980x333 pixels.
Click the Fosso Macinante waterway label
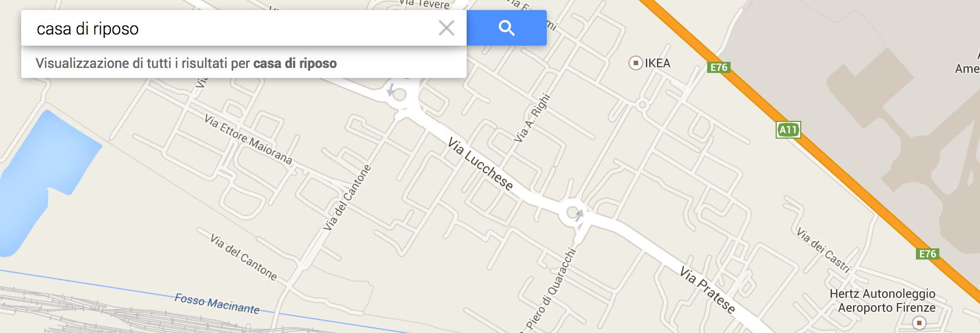217,303
